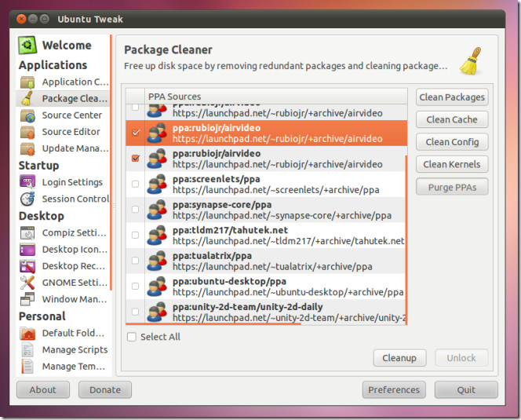Open Compiz Settings icon
The width and height of the screenshot is (521, 420).
pos(27,233)
